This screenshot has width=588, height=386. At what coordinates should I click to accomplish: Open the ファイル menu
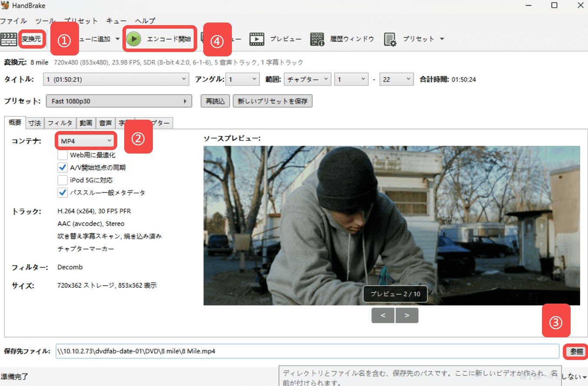tap(13, 21)
